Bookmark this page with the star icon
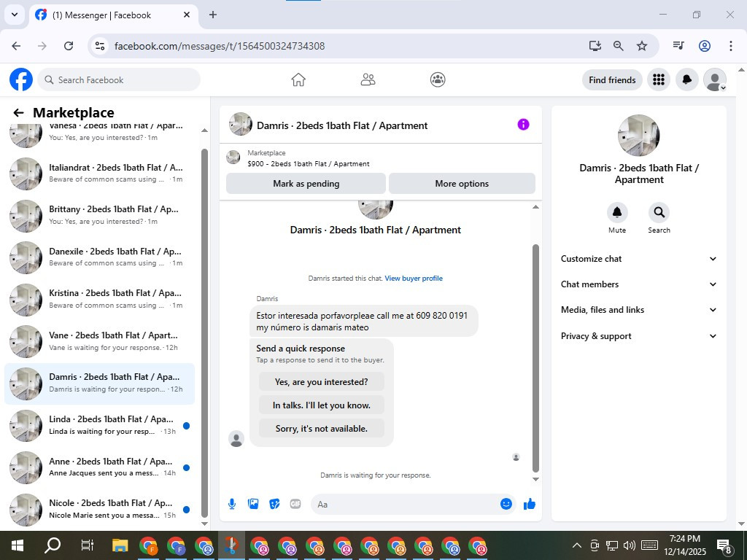Image resolution: width=747 pixels, height=560 pixels. click(642, 46)
